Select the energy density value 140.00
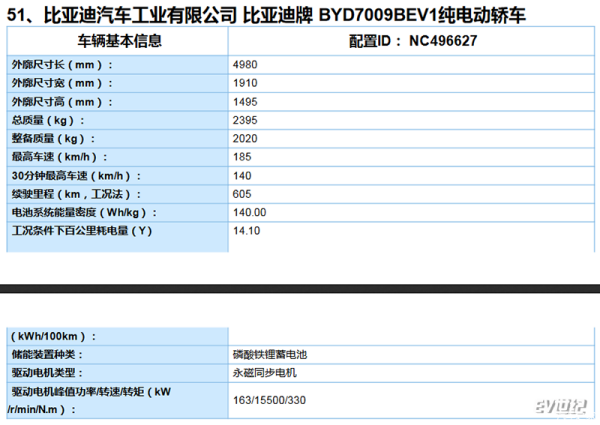Viewport: 600px width, 425px height. (249, 212)
